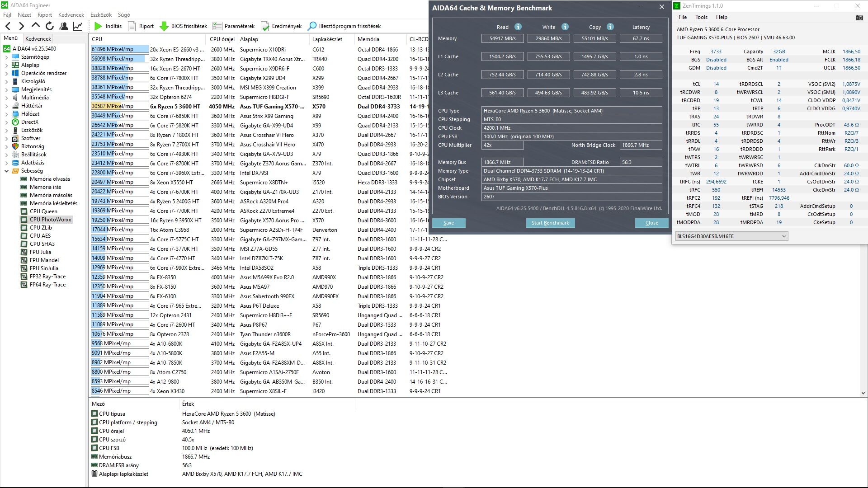Sort by the CPU órajel column header
868x488 pixels.
coord(222,39)
